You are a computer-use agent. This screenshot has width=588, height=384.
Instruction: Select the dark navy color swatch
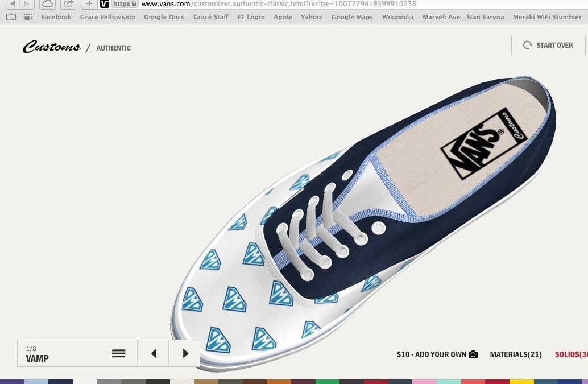pyautogui.click(x=60, y=382)
